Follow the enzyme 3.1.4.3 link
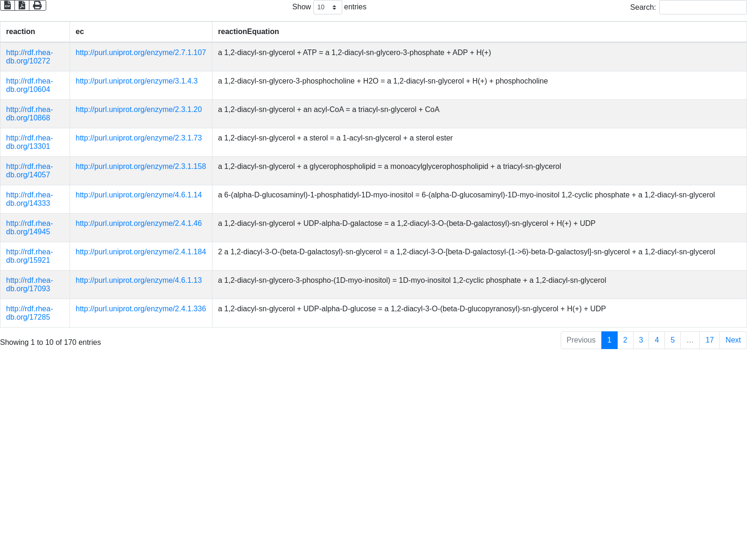The height and width of the screenshot is (560, 747). [x=136, y=81]
